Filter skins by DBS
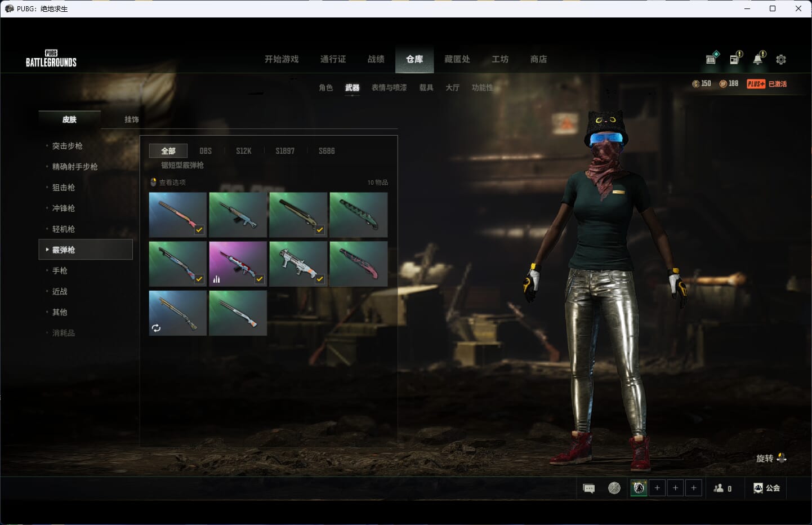Image resolution: width=812 pixels, height=525 pixels. (x=206, y=151)
